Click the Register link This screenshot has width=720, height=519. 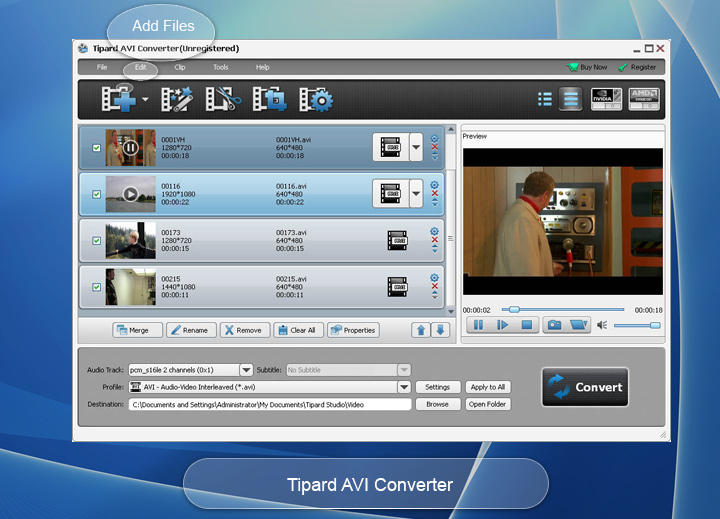coord(637,67)
